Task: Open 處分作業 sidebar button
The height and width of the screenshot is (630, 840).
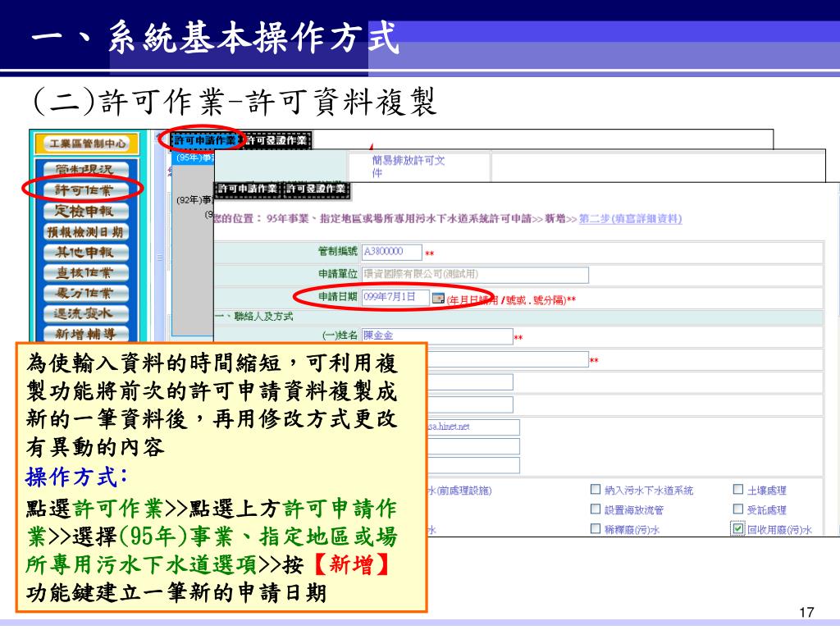Action: 85,293
